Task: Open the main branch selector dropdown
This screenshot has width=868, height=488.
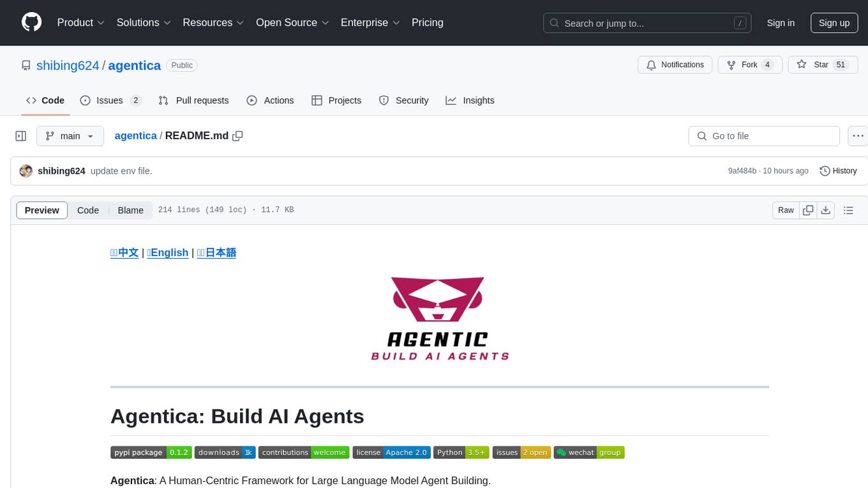Action: click(70, 136)
